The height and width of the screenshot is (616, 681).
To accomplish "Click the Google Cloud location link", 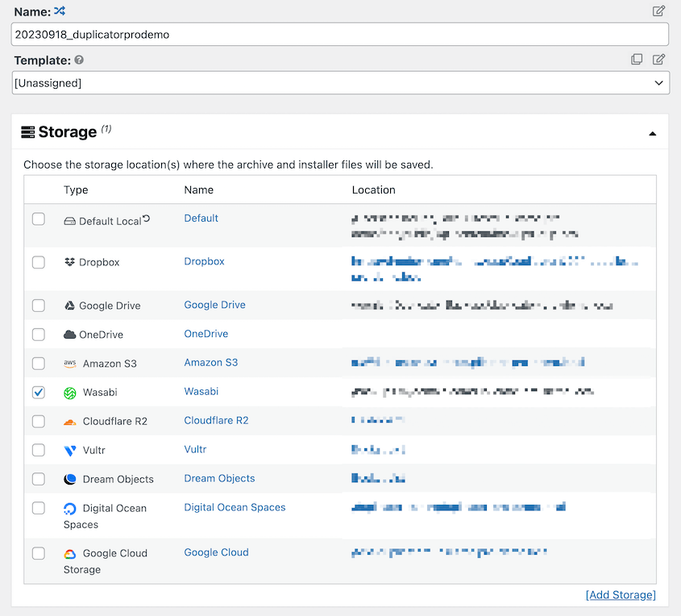I will (449, 552).
